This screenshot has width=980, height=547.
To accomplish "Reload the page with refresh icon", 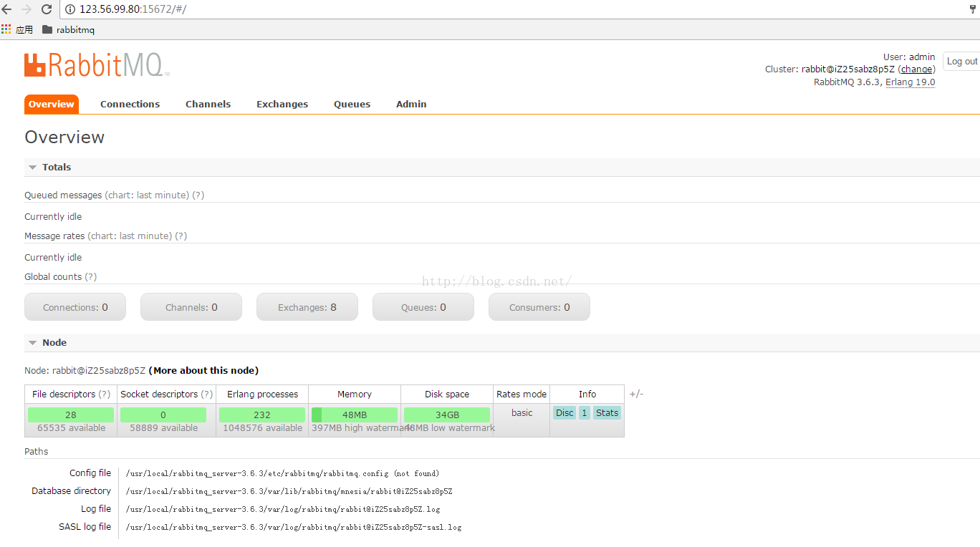I will 47,9.
